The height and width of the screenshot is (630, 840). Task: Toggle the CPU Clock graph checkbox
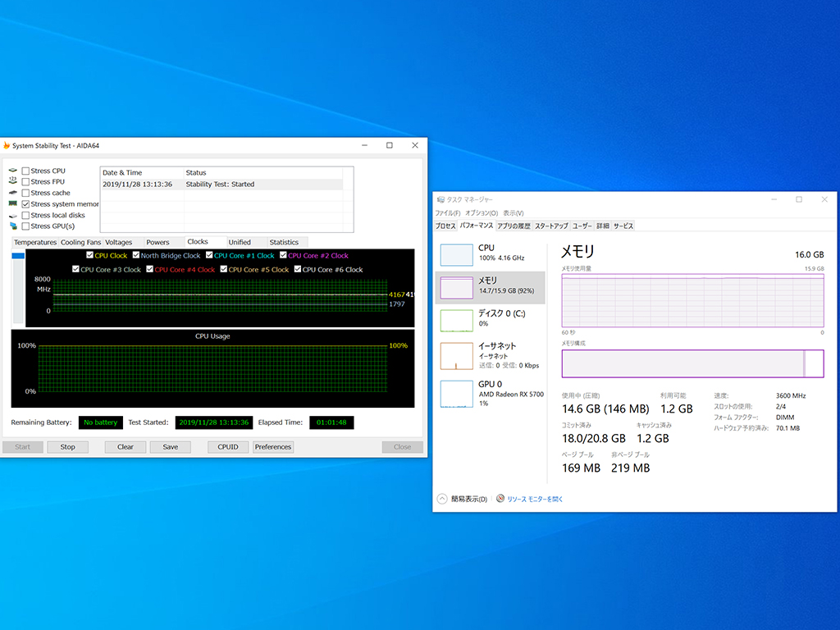[90, 255]
